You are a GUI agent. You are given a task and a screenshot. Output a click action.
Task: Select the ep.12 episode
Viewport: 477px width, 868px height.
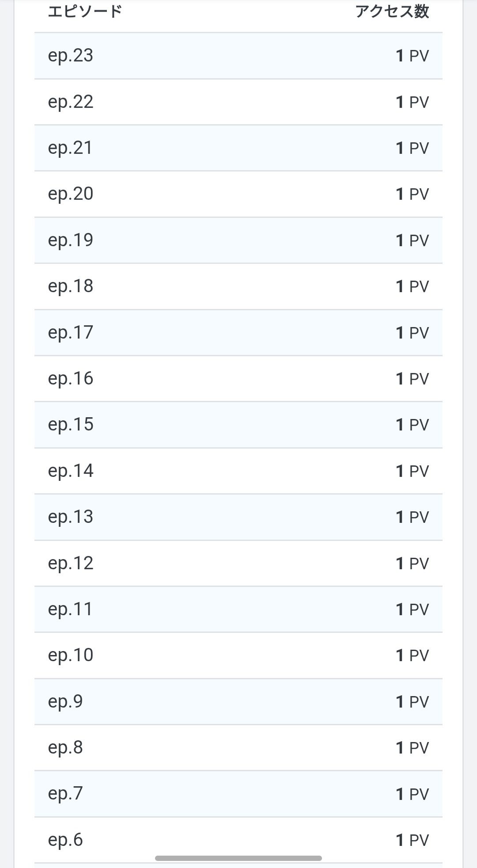(x=238, y=563)
